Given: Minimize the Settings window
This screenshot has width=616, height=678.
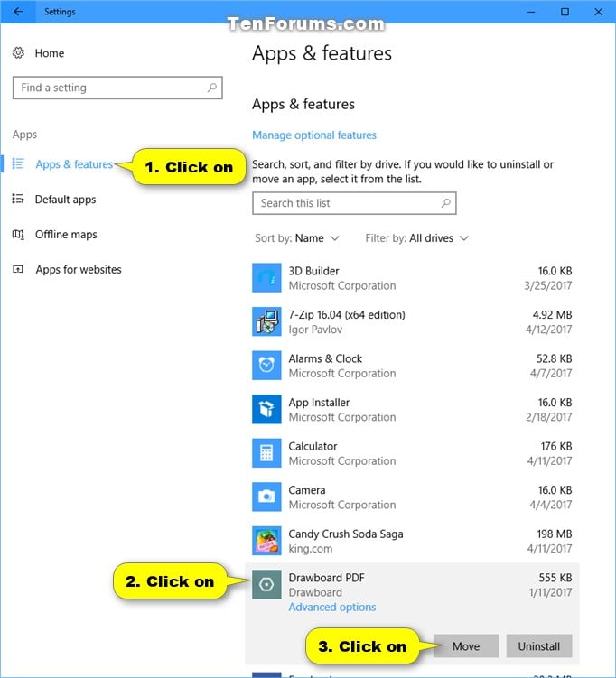Looking at the screenshot, I should point(531,12).
